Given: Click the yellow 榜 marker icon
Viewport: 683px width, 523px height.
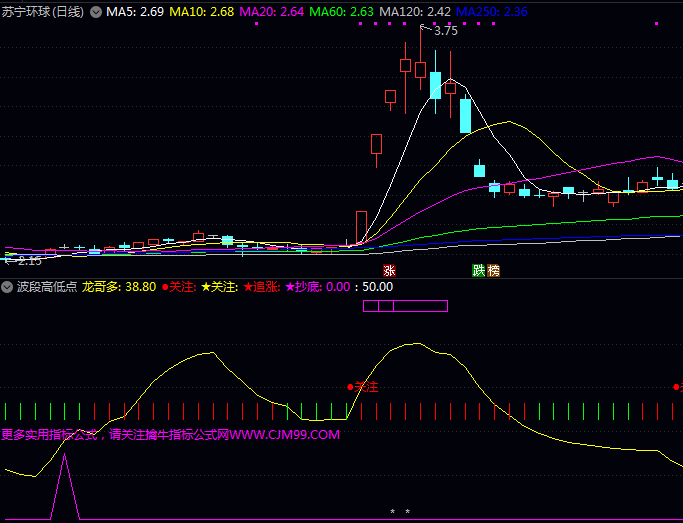Looking at the screenshot, I should pos(493,271).
